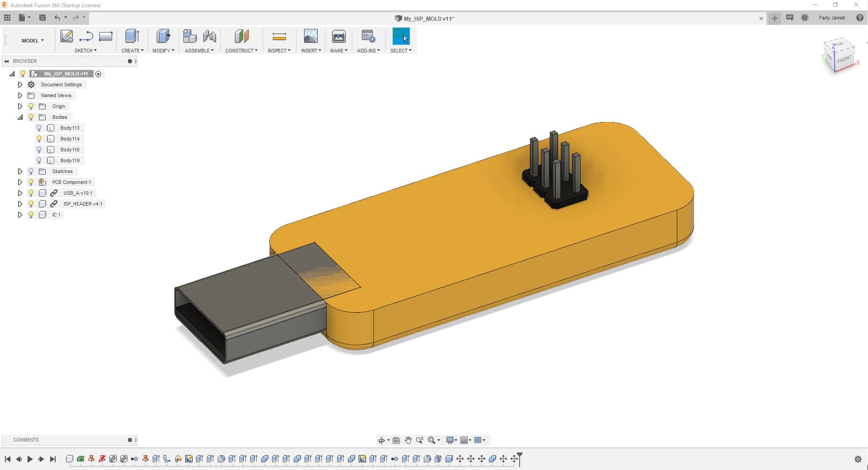The width and height of the screenshot is (868, 470).
Task: Expand the Origin folder
Action: (x=20, y=106)
